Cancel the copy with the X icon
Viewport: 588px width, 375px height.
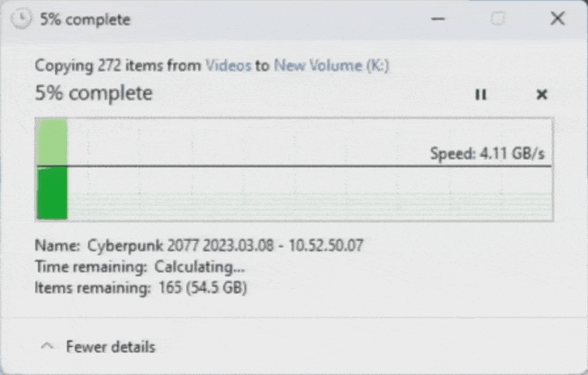[541, 95]
